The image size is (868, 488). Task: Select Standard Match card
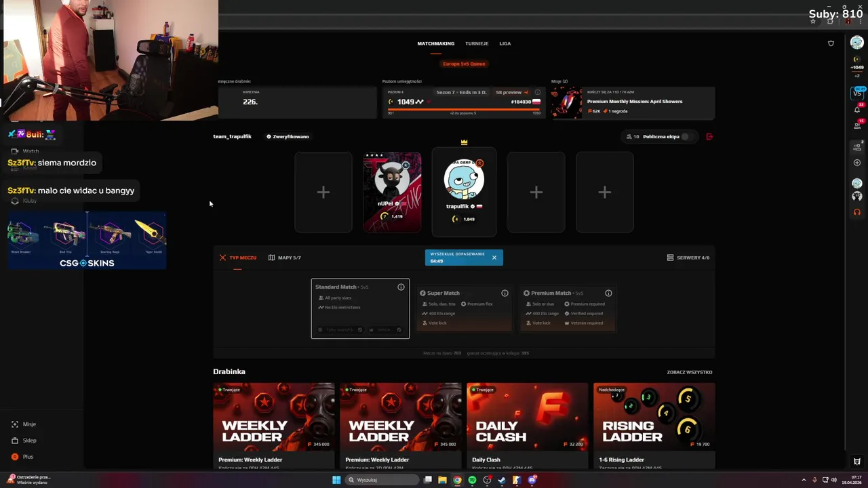360,308
